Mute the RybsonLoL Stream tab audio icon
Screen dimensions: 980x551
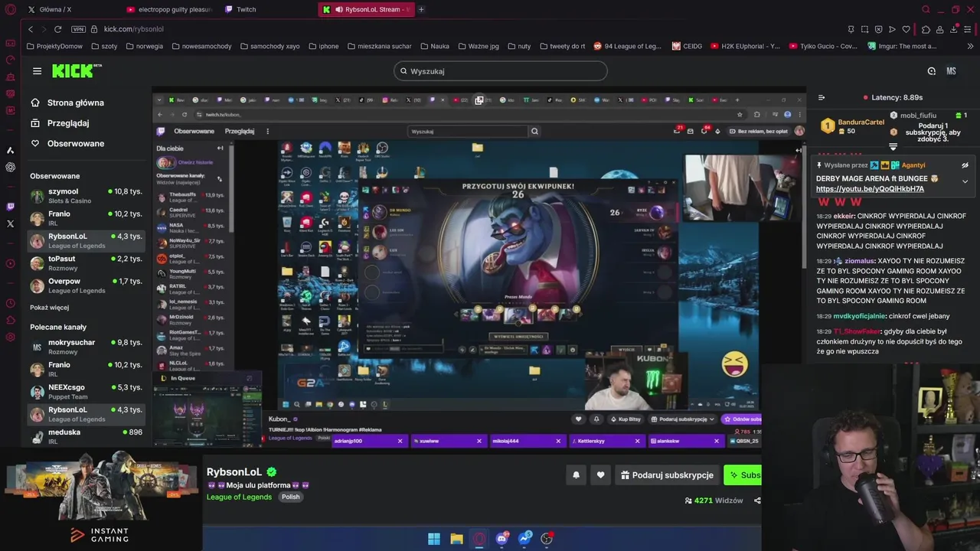point(338,9)
